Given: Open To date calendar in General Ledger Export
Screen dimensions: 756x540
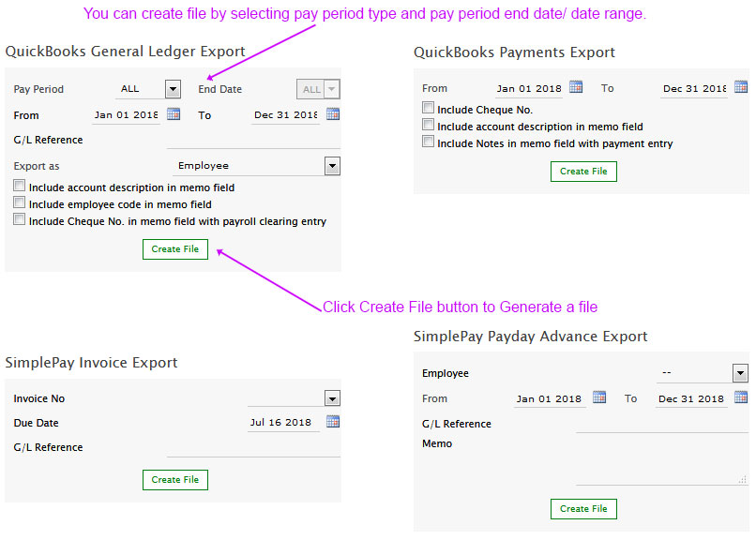Looking at the screenshot, I should point(333,114).
